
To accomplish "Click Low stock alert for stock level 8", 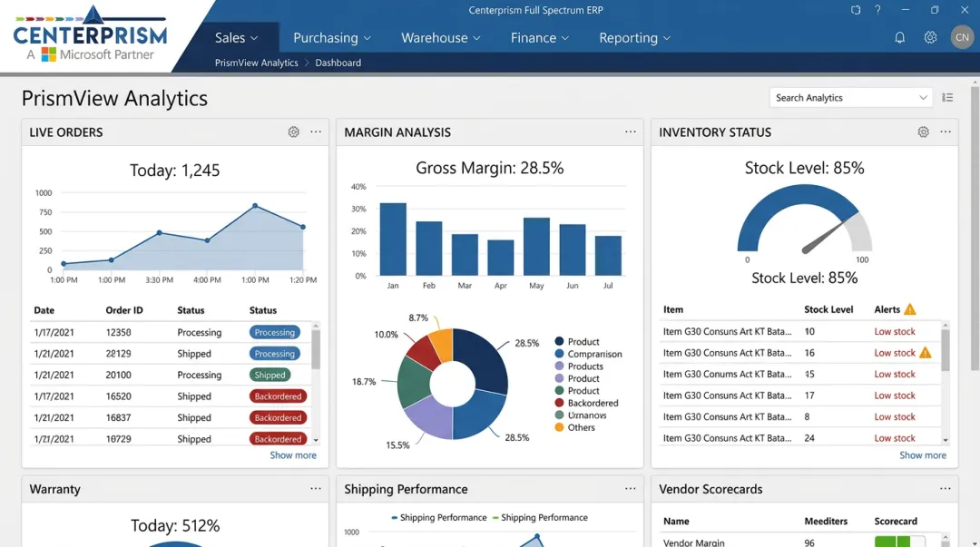I will click(x=895, y=416).
